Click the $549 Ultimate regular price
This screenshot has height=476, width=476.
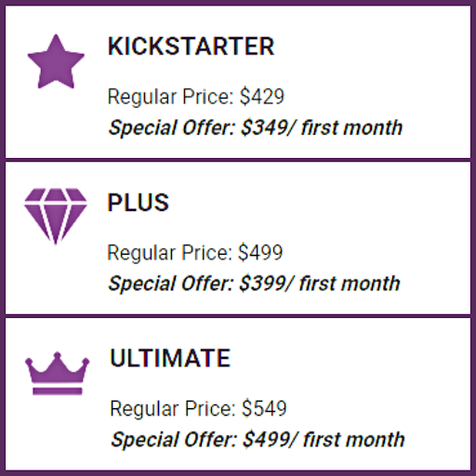264,408
